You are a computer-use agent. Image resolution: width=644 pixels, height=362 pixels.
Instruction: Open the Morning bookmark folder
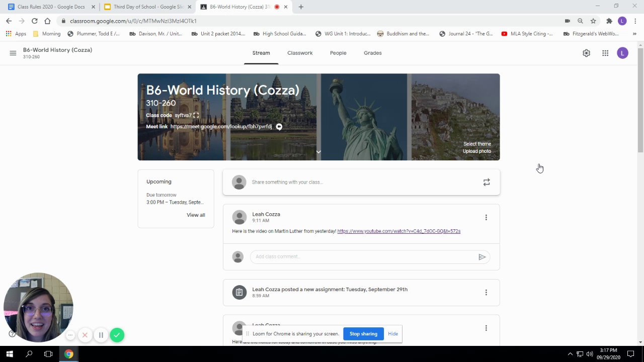pyautogui.click(x=46, y=34)
